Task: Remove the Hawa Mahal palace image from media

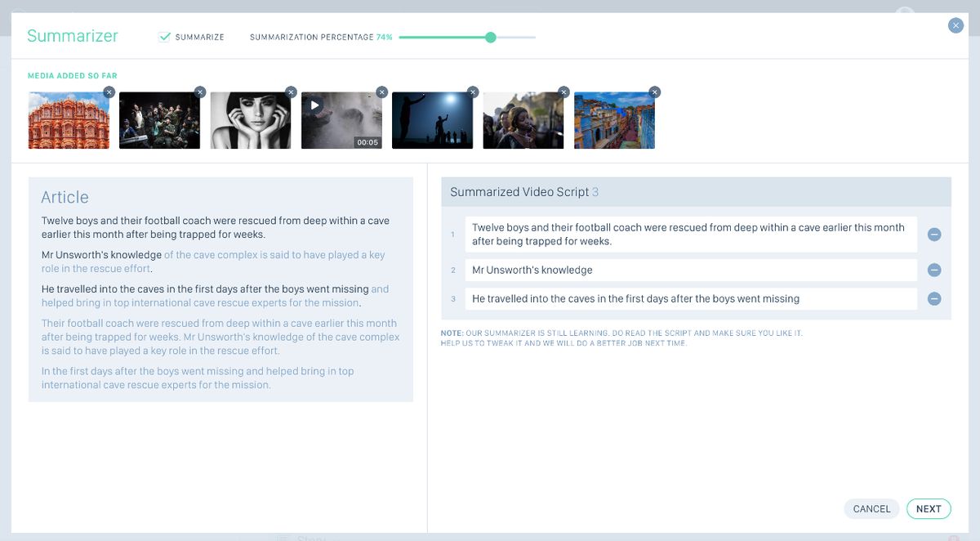Action: point(109,92)
